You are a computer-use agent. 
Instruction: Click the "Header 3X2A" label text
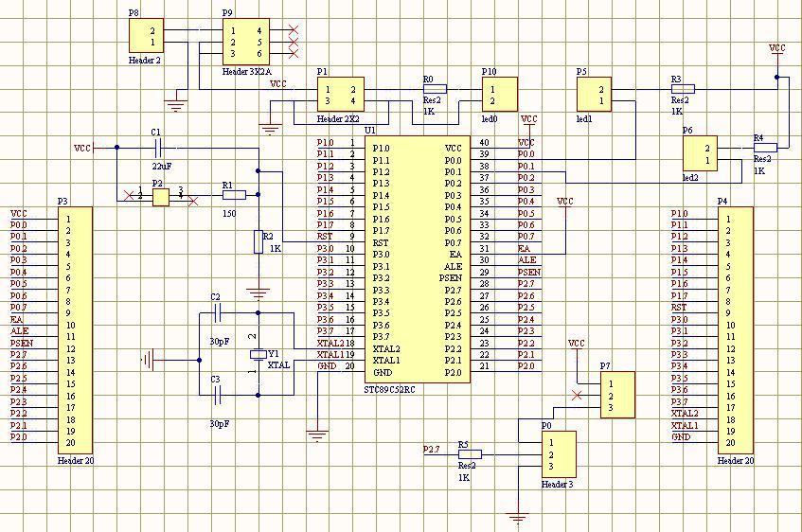click(x=246, y=72)
